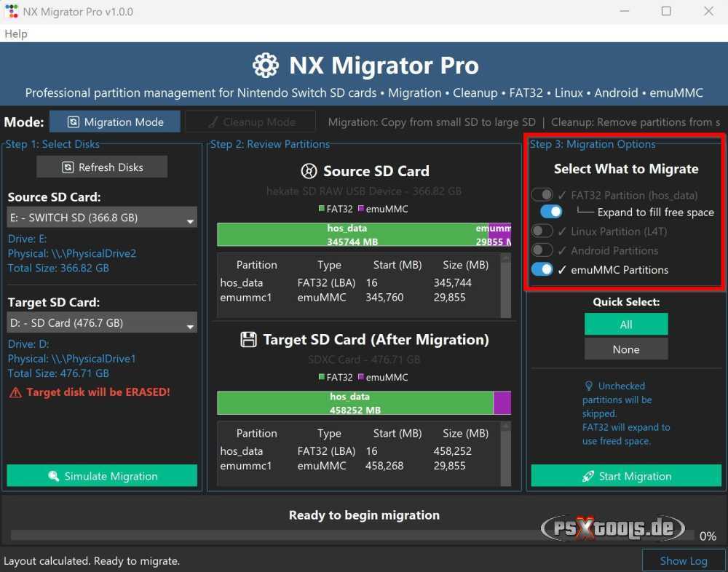Open the Help menu
This screenshot has width=728, height=572.
point(15,33)
